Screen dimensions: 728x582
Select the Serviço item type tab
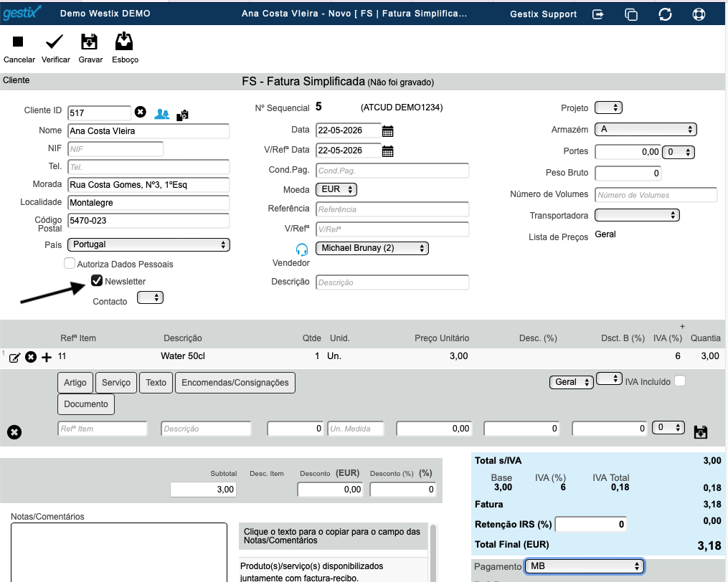coord(116,383)
